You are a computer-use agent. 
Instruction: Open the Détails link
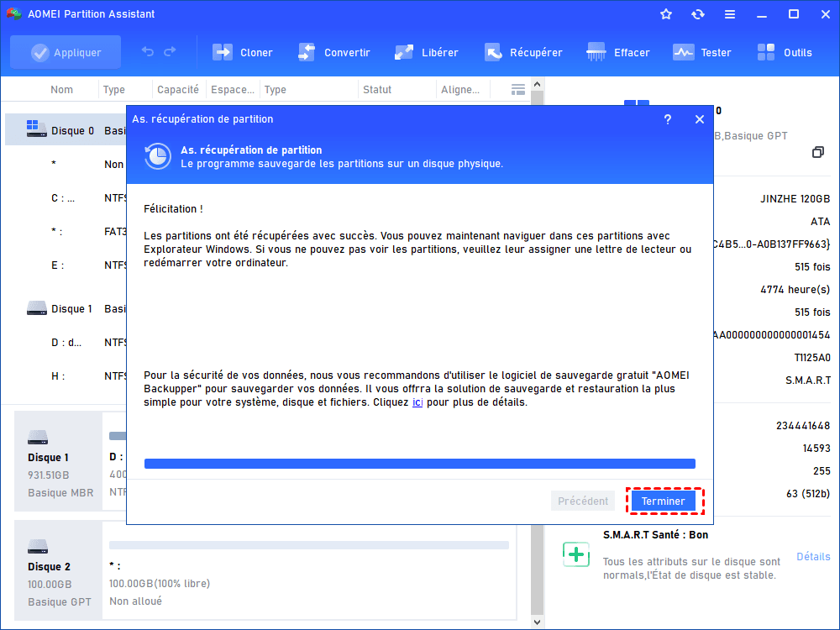pos(813,557)
